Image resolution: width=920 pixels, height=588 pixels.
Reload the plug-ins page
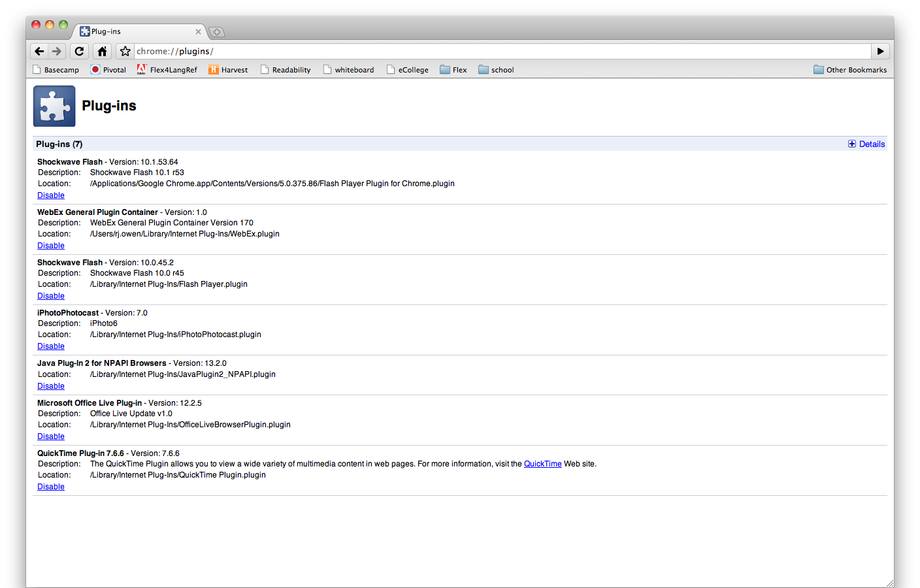79,51
